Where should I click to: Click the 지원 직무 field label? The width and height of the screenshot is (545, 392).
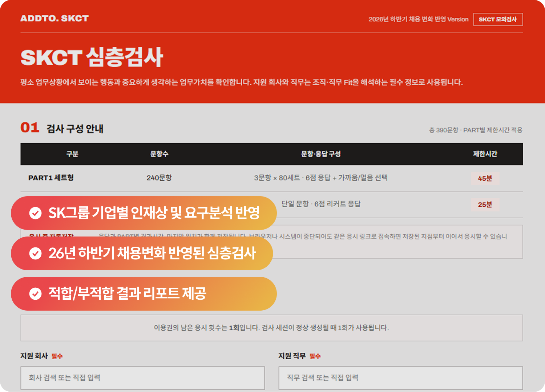(x=292, y=356)
